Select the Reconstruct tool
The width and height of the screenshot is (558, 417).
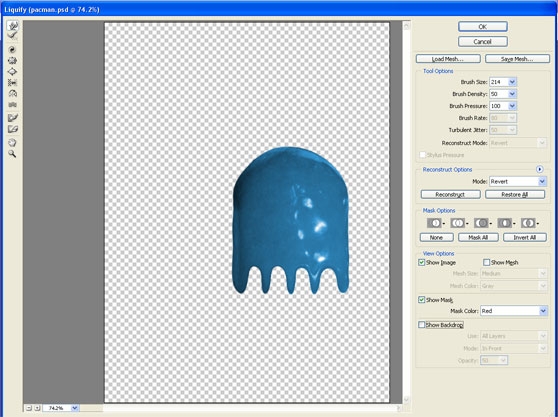point(13,35)
